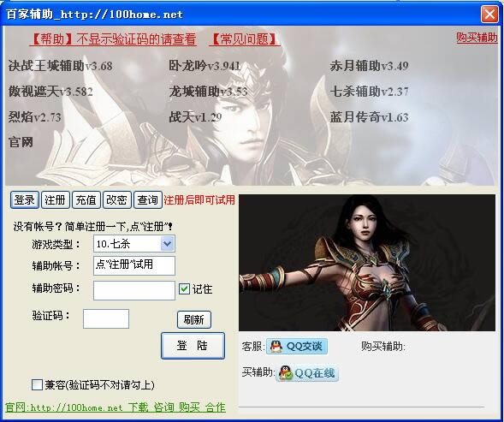Image resolution: width=504 pixels, height=422 pixels.
Task: Expand the 游戏类型 dropdown arrow
Action: [168, 243]
